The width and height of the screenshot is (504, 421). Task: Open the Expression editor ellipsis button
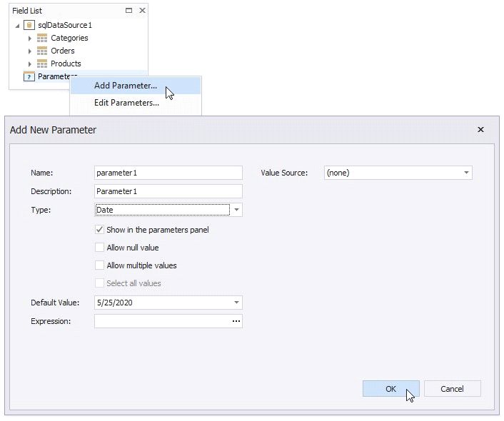[236, 322]
